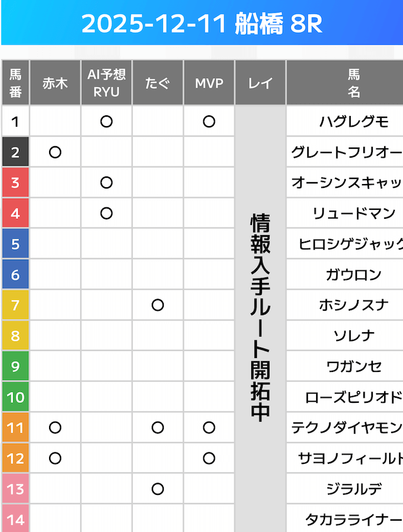The width and height of the screenshot is (403, 532).
Task: Click horse name ハグレグモ
Action: click(354, 122)
